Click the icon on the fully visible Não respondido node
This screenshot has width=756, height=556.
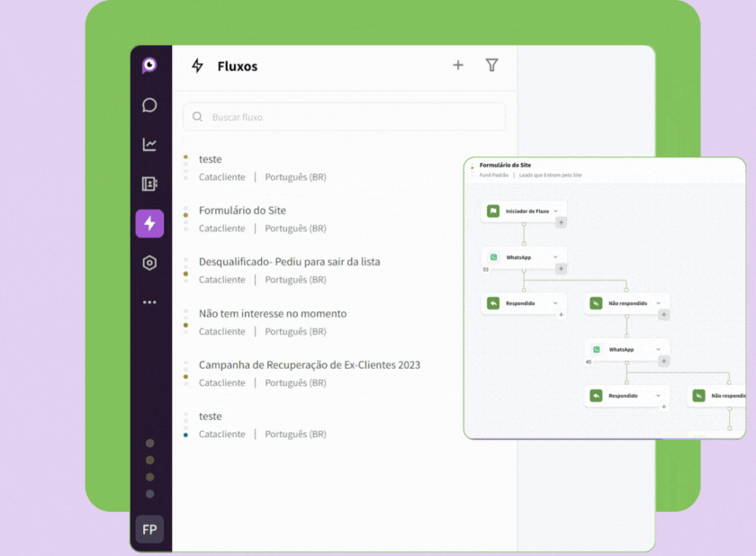click(597, 303)
